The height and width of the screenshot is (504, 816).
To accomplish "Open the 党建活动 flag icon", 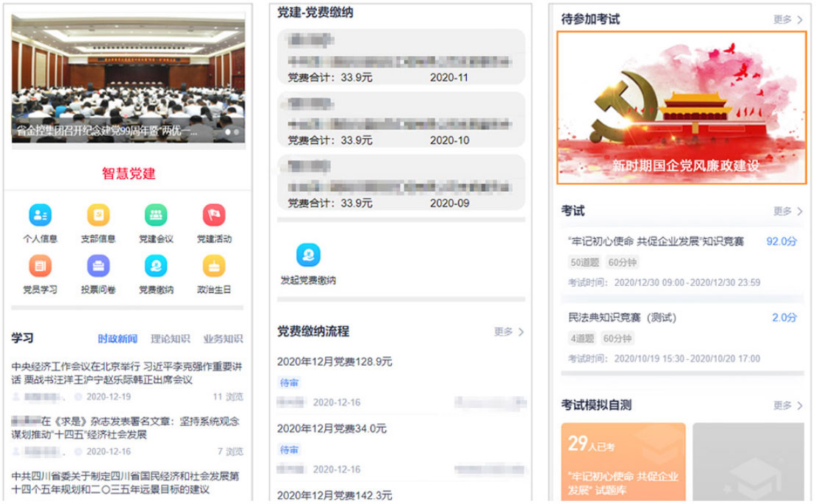I will [214, 215].
